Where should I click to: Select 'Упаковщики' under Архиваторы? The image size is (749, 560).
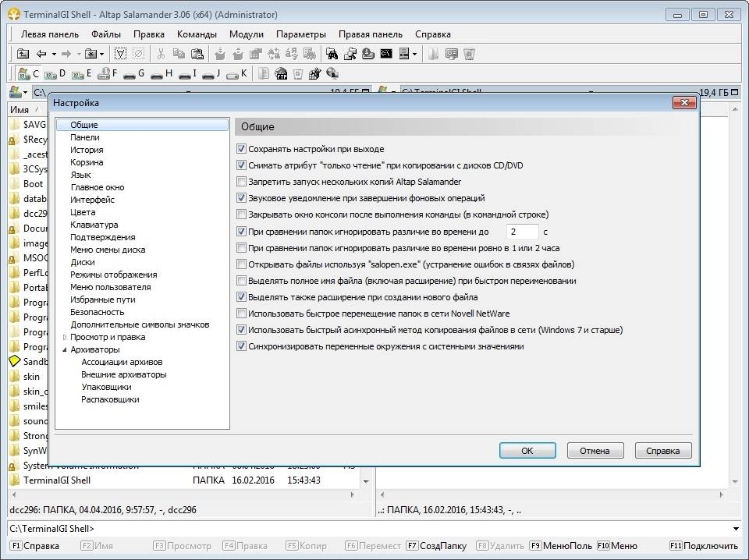point(107,387)
